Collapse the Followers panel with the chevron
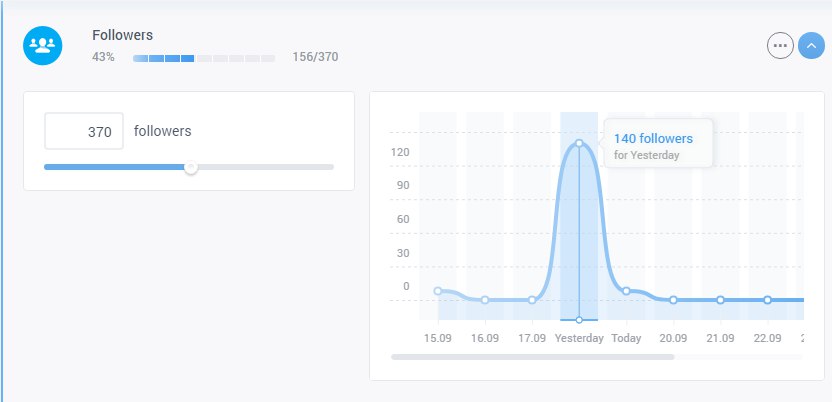This screenshot has height=402, width=832. coord(811,46)
